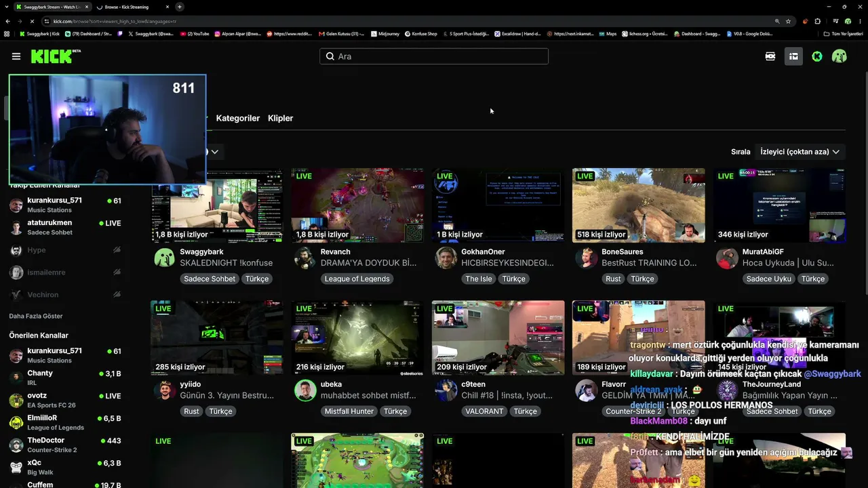
Task: Open the Konfuse Shop bookmark
Action: (420, 34)
